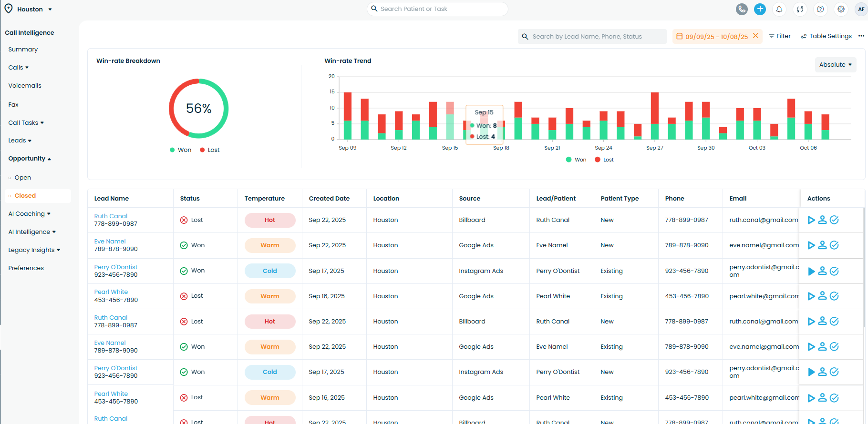Viewport: 868px width, 424px height.
Task: Click the blue plus add button
Action: (760, 9)
